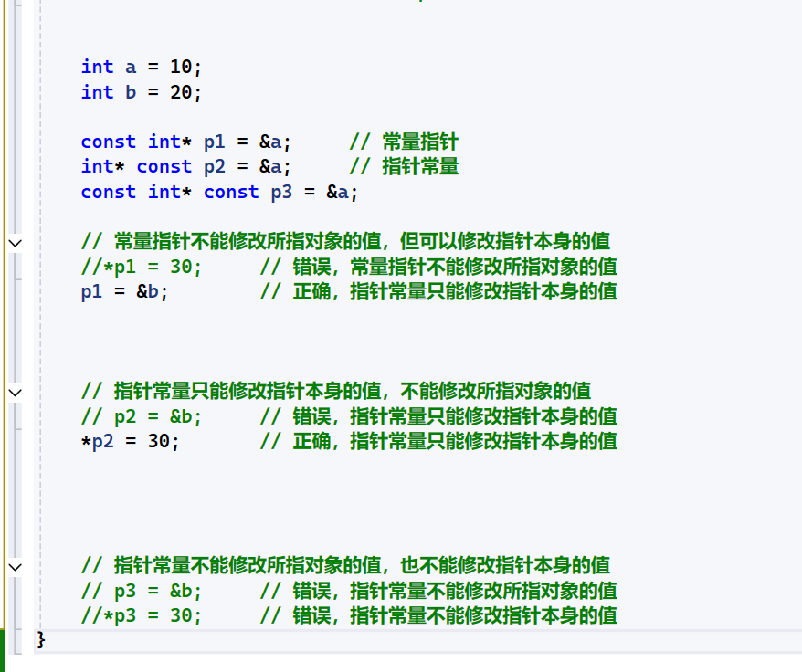Click the commented-out '// p3 = &b;' code
The height and width of the screenshot is (672, 802).
tap(142, 590)
